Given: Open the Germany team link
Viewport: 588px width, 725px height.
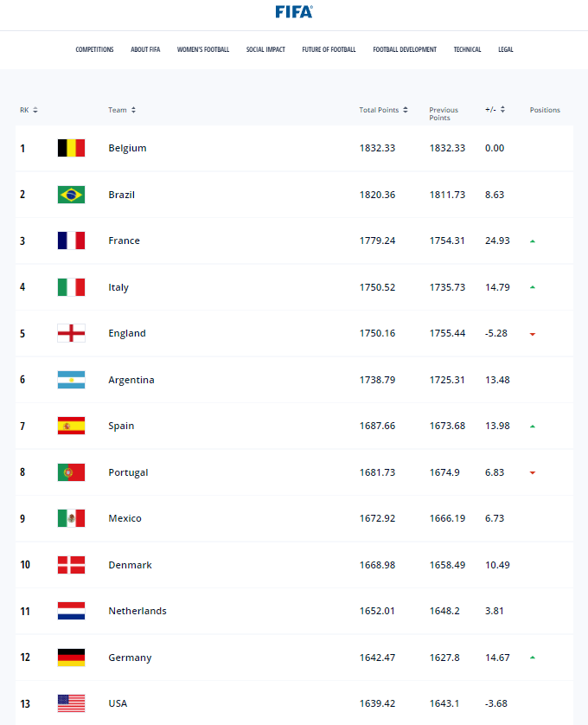Looking at the screenshot, I should coord(130,658).
